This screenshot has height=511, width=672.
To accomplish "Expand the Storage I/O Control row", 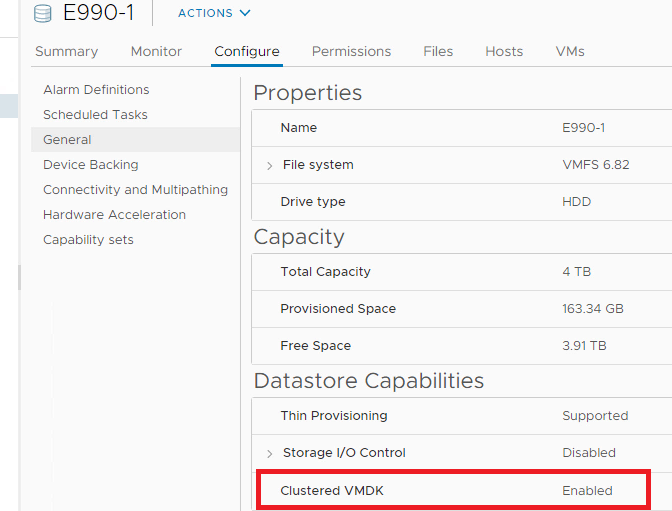I will point(270,454).
